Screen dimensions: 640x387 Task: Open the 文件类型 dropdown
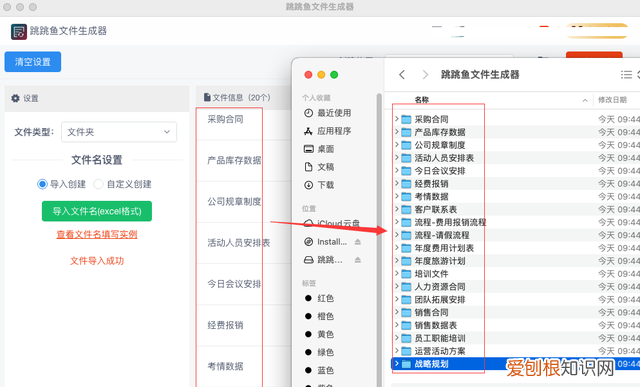(x=119, y=132)
